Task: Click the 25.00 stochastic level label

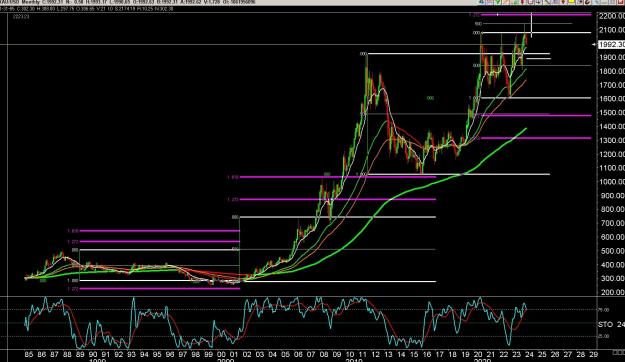Action: (x=603, y=336)
